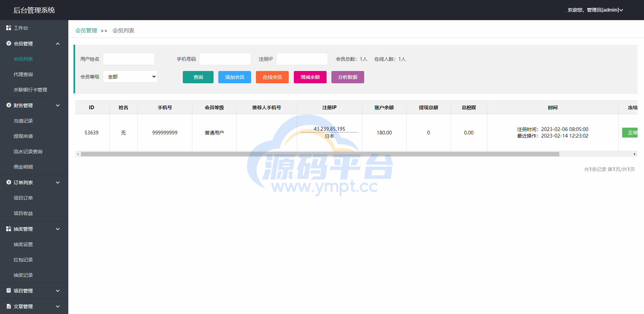Collapse the 会员管理 menu chevron
The image size is (644, 314).
tap(58, 44)
